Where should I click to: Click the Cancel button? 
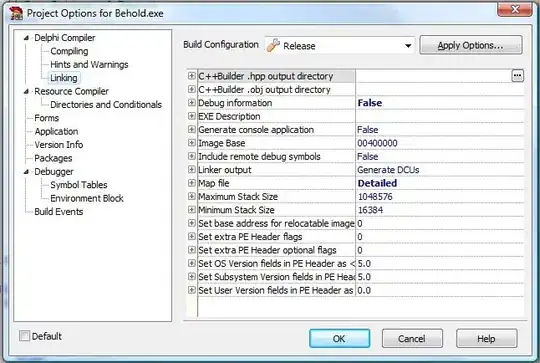tap(412, 339)
